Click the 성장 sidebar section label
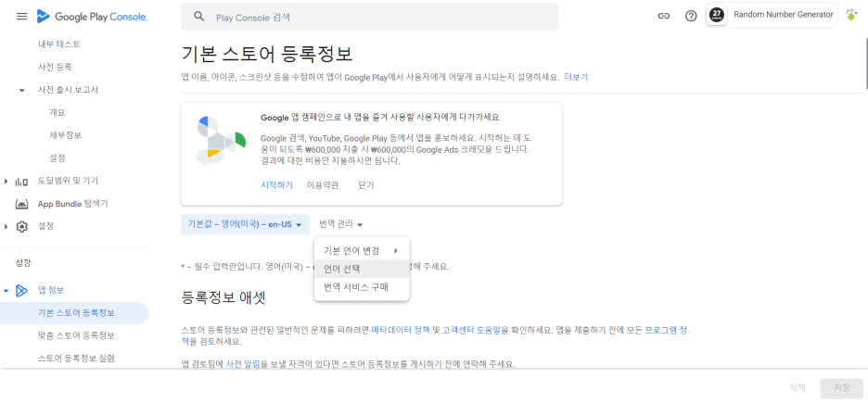This screenshot has height=403, width=868. (23, 263)
